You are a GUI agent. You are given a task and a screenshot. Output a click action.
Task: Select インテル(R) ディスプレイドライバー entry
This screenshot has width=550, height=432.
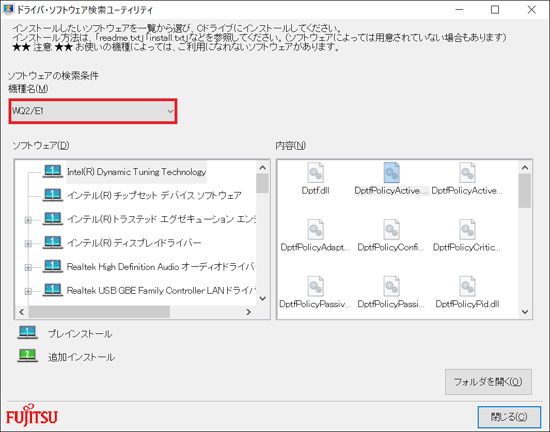click(134, 243)
